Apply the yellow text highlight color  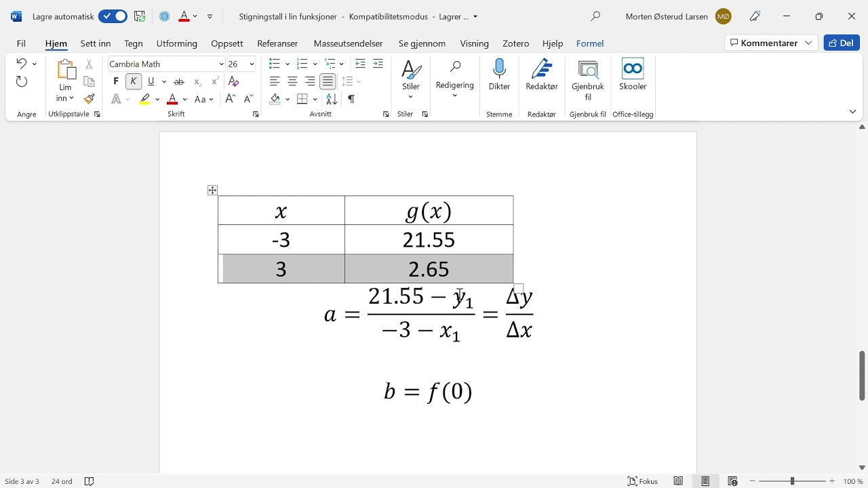pos(144,99)
